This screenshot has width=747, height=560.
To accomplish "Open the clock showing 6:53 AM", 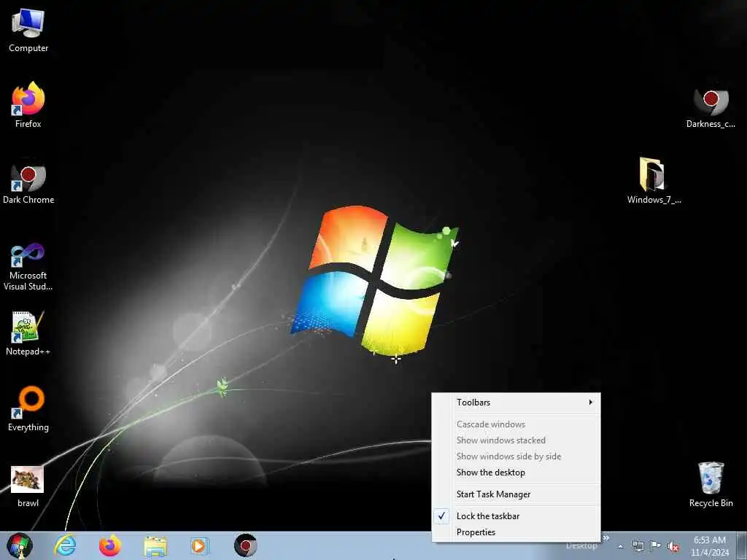I will [x=710, y=546].
